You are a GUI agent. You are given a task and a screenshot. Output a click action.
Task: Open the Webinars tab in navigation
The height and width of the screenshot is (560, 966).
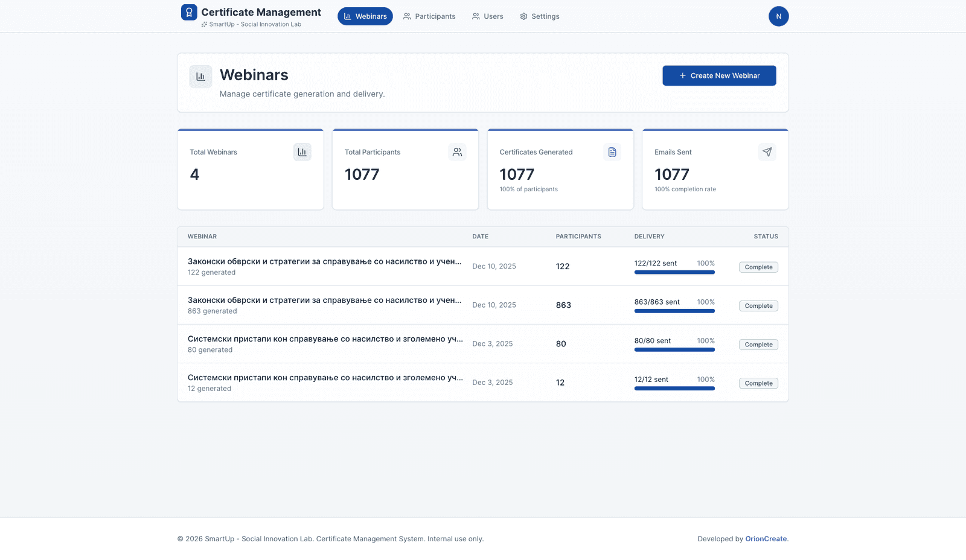[x=365, y=16]
